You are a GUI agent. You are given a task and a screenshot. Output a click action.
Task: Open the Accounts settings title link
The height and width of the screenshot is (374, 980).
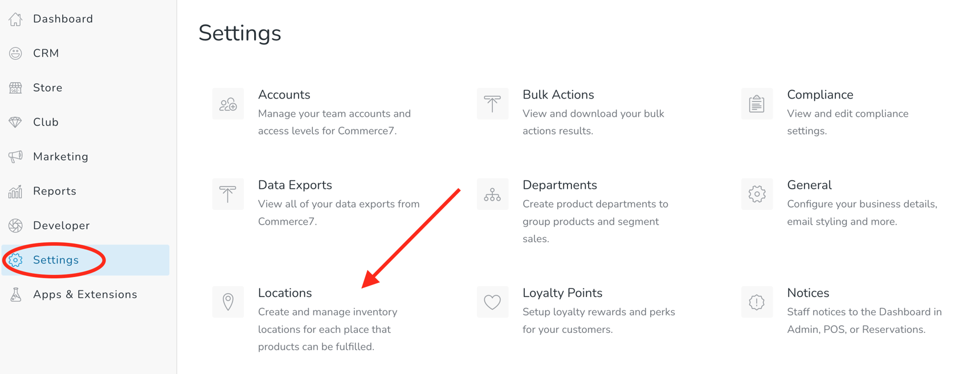click(284, 95)
